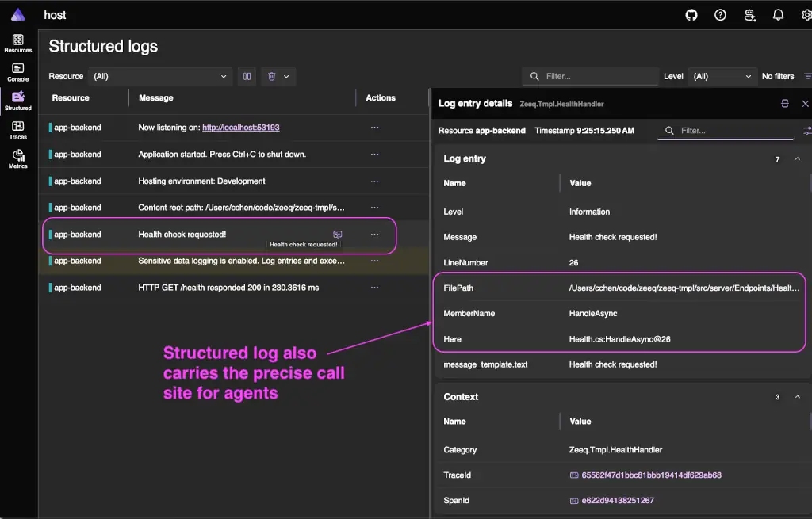Screen dimensions: 812x519
Task: Open the settings gear icon
Action: 806,15
